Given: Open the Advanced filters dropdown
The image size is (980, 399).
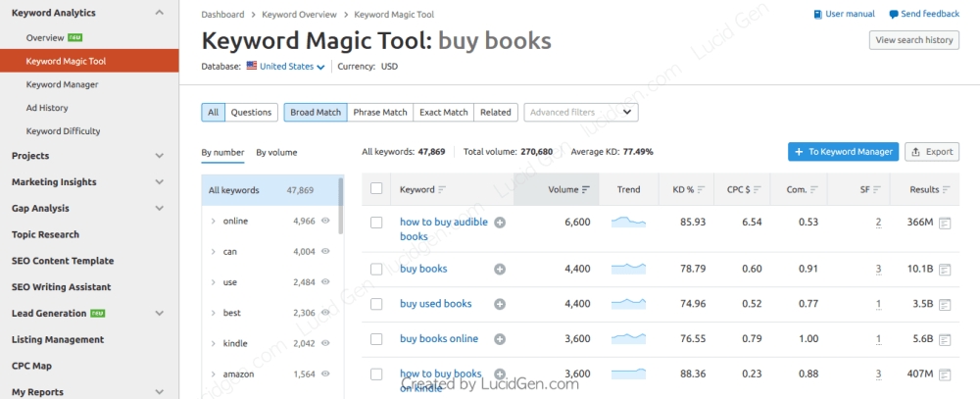Looking at the screenshot, I should [581, 113].
